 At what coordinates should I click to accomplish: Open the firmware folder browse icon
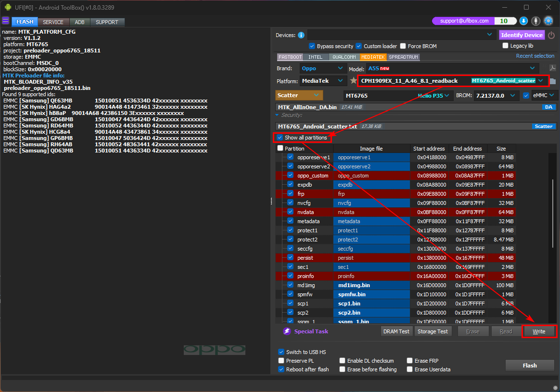coord(553,81)
